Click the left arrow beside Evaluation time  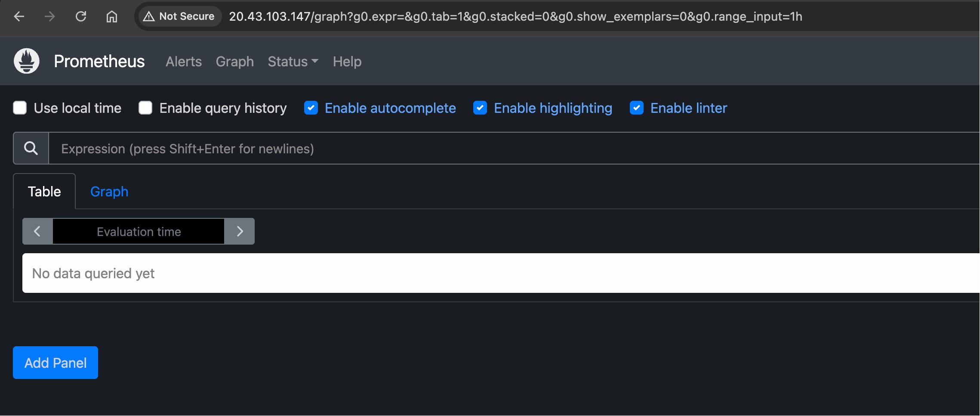tap(37, 231)
